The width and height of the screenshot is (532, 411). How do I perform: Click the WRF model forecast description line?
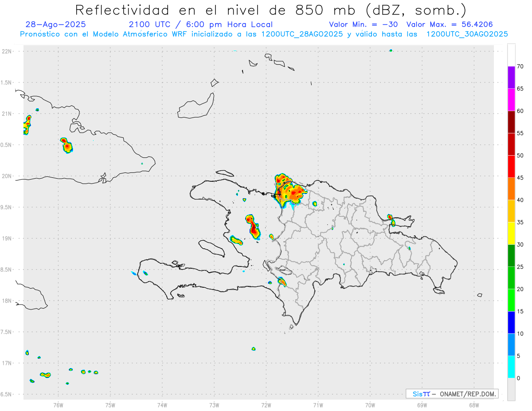pos(264,34)
